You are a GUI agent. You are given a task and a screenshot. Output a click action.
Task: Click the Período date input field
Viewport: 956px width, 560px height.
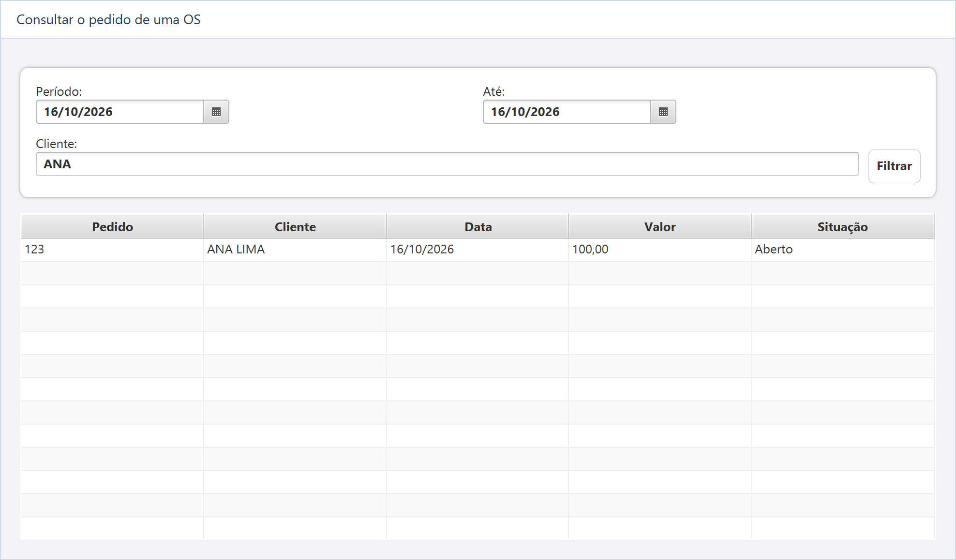(x=120, y=112)
